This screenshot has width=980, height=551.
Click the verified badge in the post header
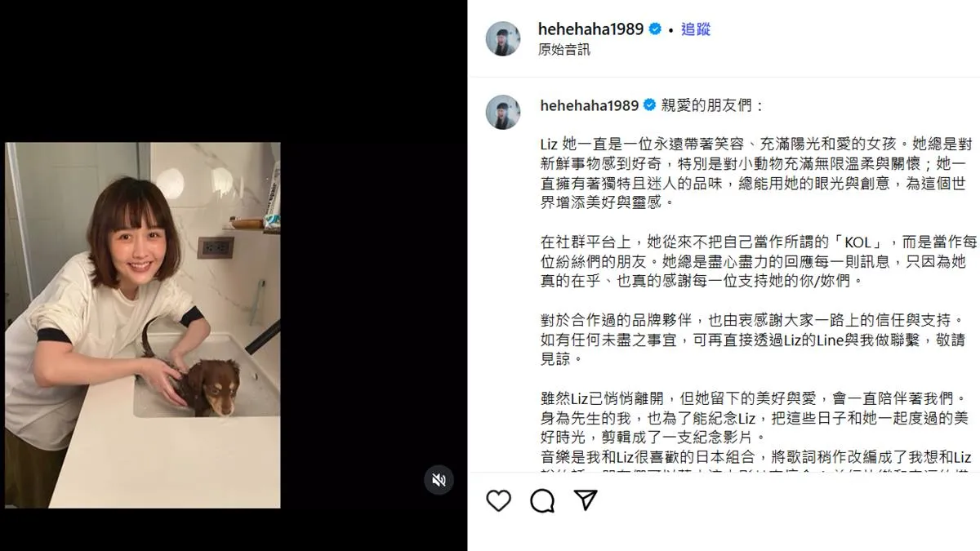pyautogui.click(x=655, y=29)
